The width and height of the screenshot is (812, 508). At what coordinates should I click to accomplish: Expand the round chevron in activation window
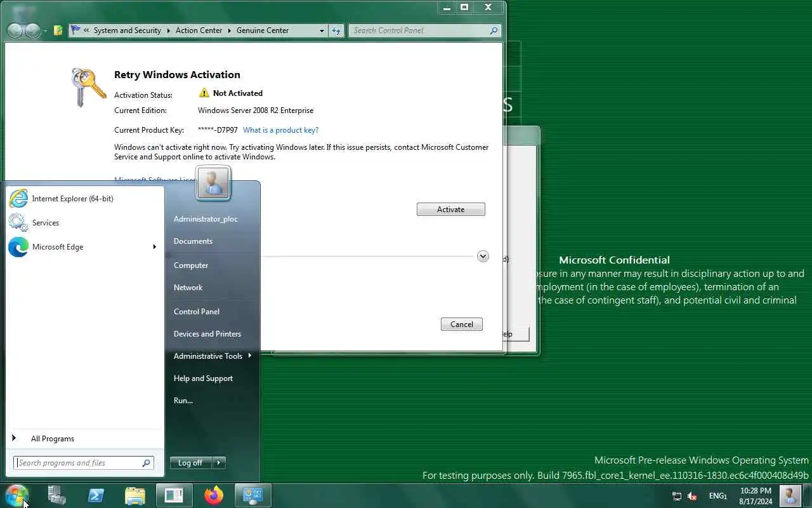(483, 257)
